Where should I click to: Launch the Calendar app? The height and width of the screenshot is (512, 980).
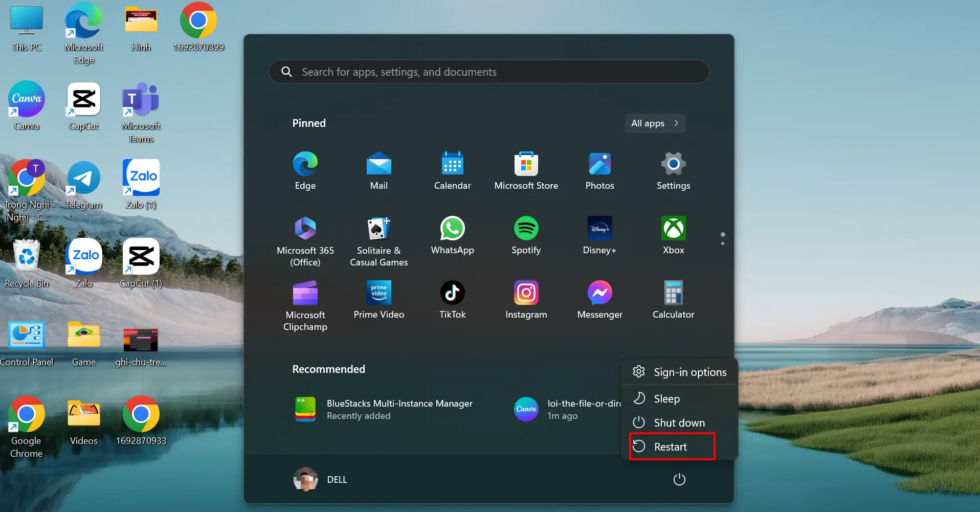453,171
